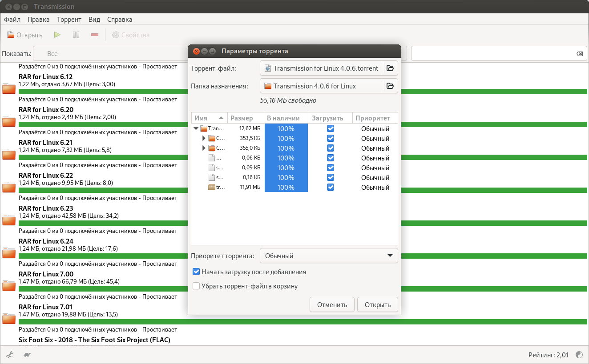589x364 pixels.
Task: Click the 'Отменить' button
Action: pyautogui.click(x=331, y=304)
